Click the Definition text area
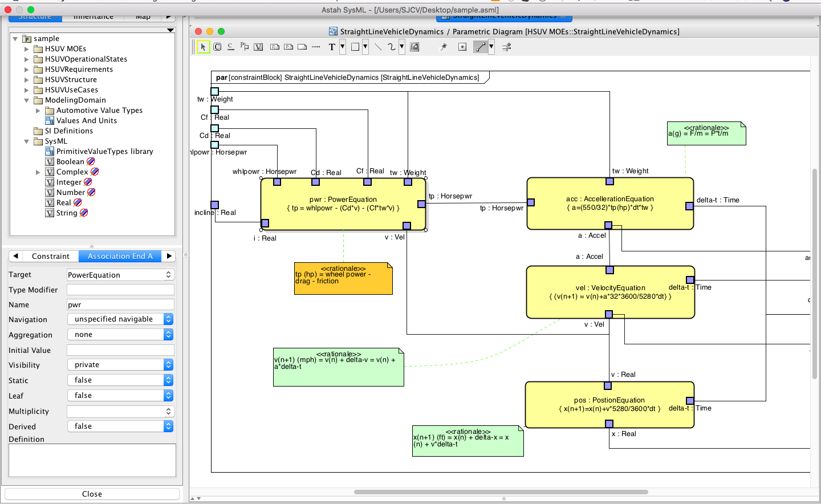Screen dimensions: 821x504 [x=92, y=461]
